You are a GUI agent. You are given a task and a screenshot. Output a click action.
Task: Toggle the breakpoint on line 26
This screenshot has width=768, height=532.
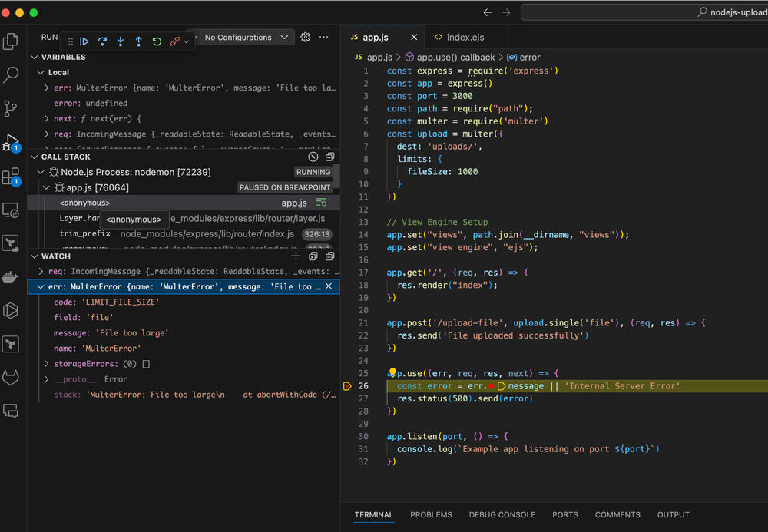tap(346, 386)
